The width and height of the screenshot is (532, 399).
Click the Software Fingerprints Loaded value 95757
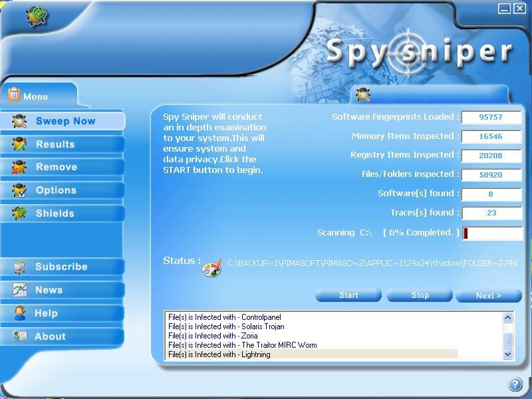pyautogui.click(x=491, y=118)
